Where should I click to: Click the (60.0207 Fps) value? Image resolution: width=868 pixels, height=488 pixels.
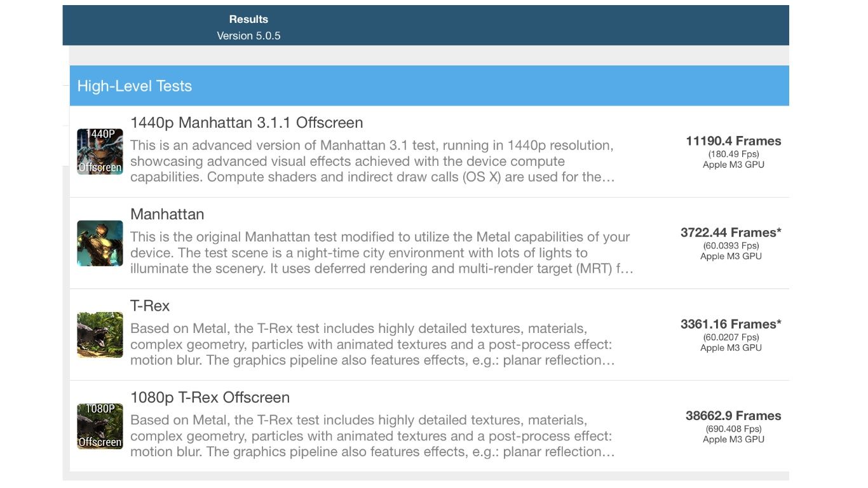tap(731, 337)
